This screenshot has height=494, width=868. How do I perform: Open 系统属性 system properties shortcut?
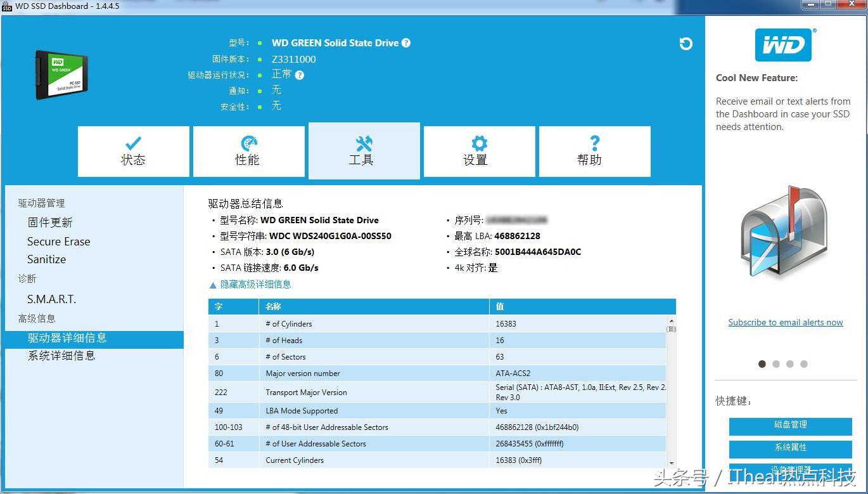tap(790, 449)
